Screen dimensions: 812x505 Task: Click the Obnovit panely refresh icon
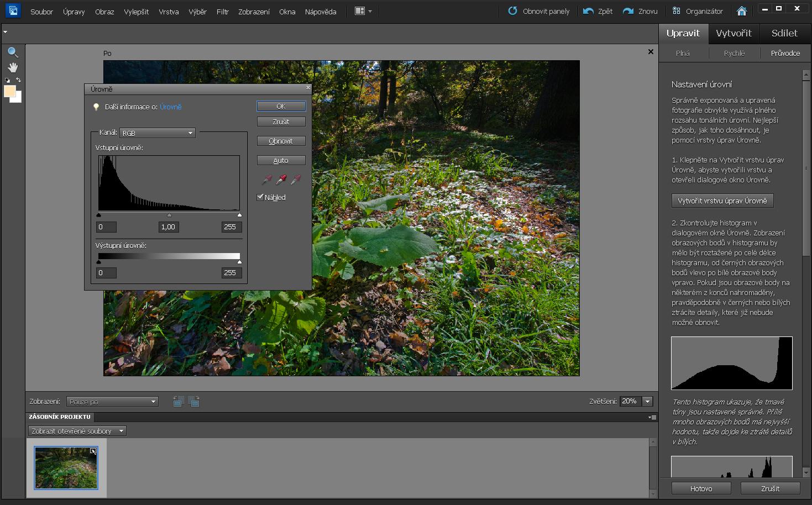coord(512,11)
